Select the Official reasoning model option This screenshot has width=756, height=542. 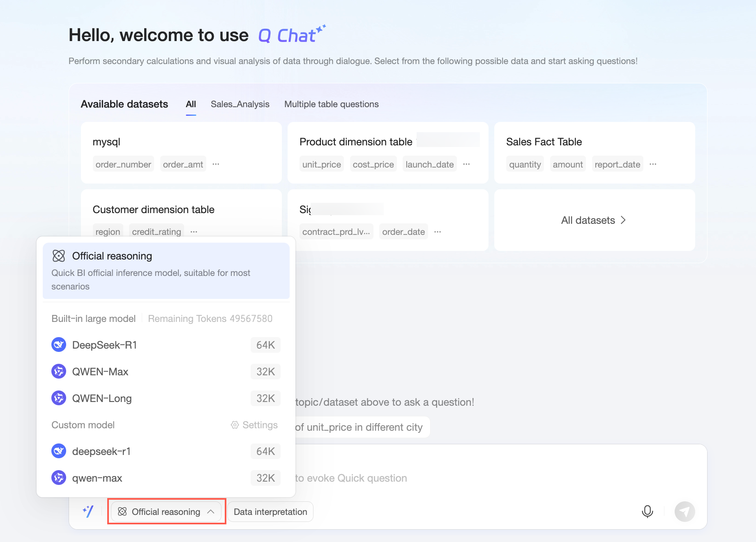166,271
